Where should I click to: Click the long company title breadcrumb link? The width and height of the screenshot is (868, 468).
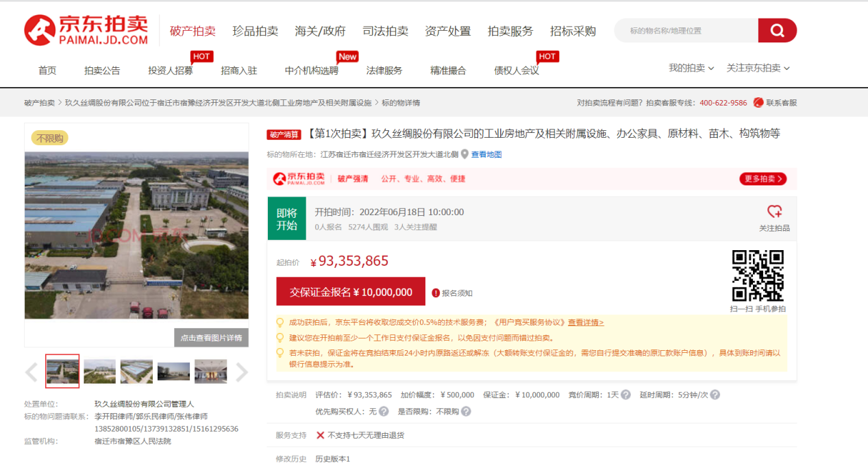pyautogui.click(x=219, y=103)
